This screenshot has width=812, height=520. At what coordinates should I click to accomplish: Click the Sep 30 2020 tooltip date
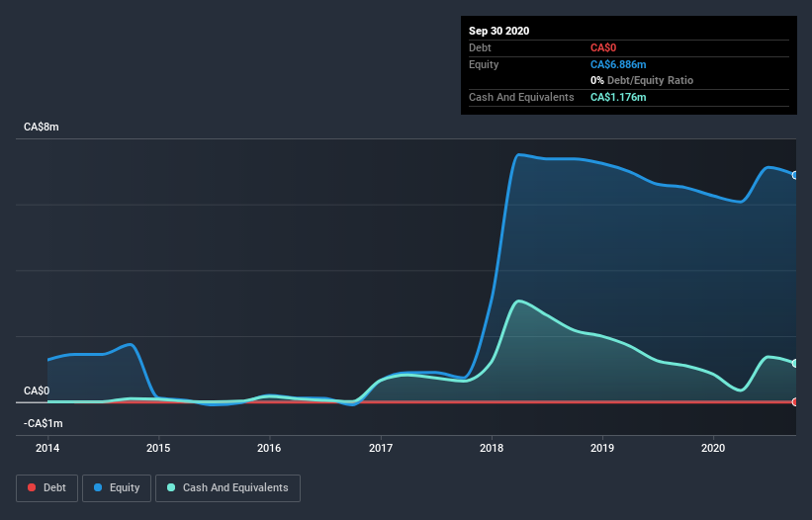point(499,31)
